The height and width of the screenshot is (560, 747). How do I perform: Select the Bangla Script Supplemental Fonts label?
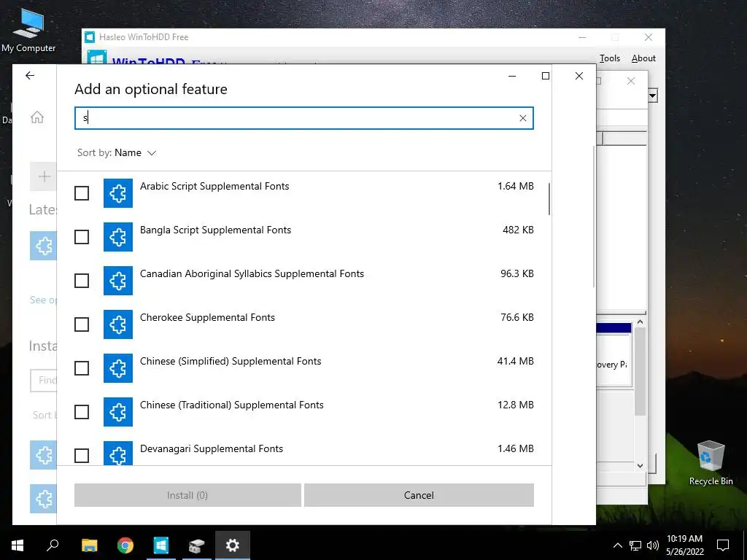[x=215, y=230]
